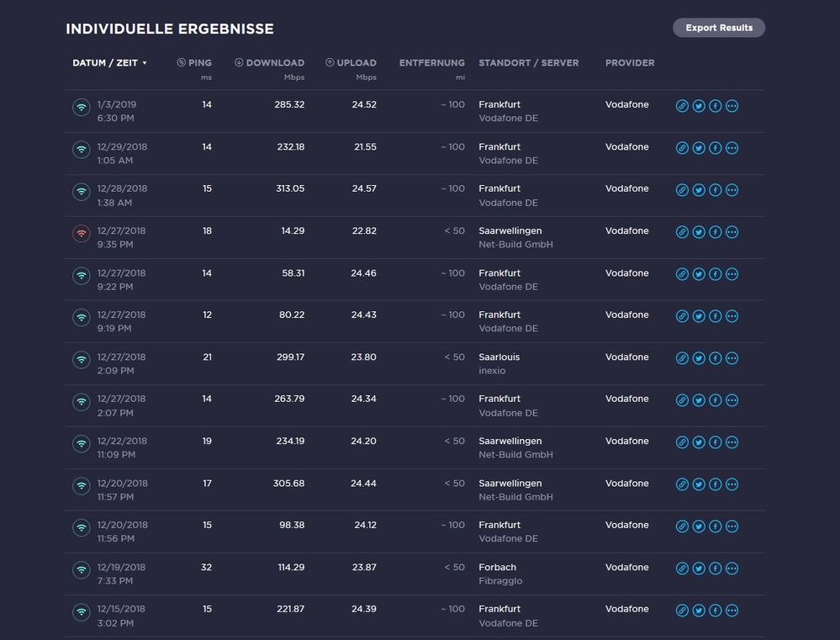The height and width of the screenshot is (640, 840).
Task: Select time 2:07 PM
Action: coord(115,413)
